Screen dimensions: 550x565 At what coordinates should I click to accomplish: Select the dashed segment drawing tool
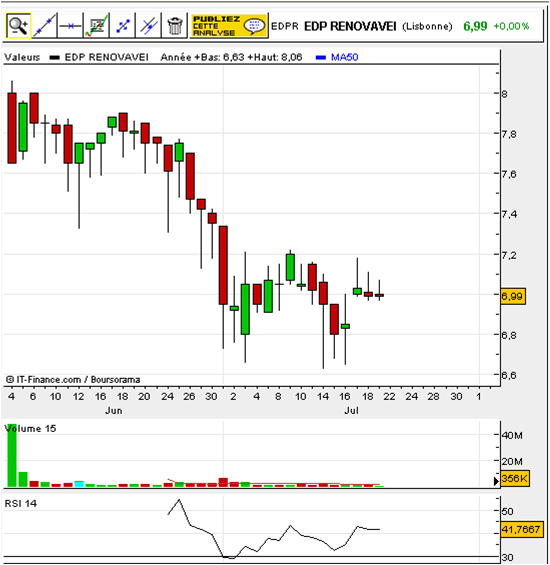[123, 26]
